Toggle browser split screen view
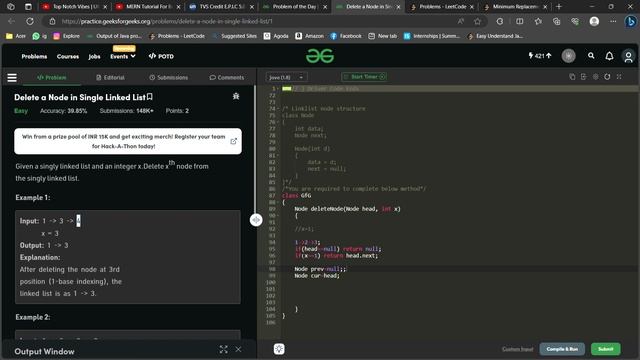Screen dimensions: 640x360 (519, 21)
